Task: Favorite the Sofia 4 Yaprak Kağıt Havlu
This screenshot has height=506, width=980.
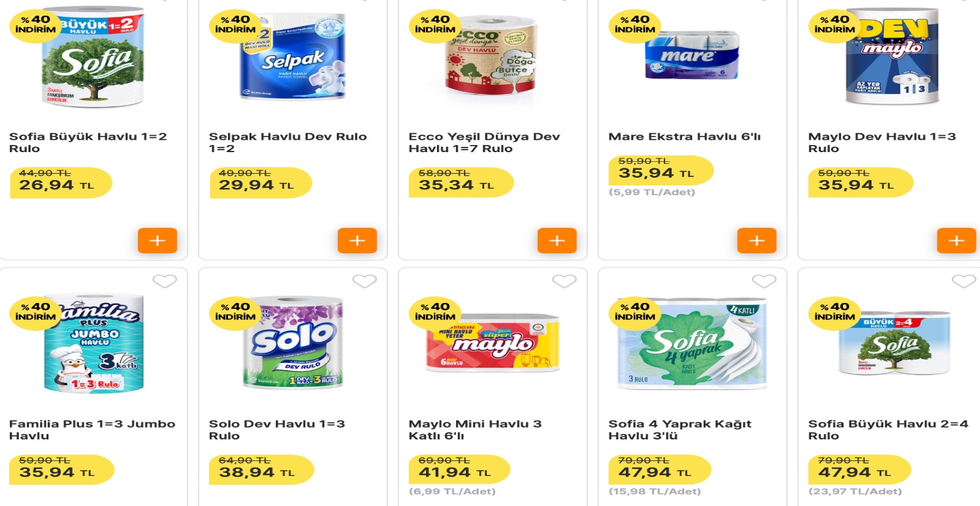Action: [x=764, y=281]
